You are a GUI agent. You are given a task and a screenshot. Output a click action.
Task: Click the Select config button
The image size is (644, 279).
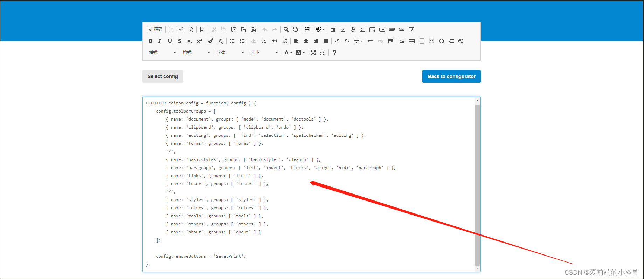pyautogui.click(x=163, y=76)
